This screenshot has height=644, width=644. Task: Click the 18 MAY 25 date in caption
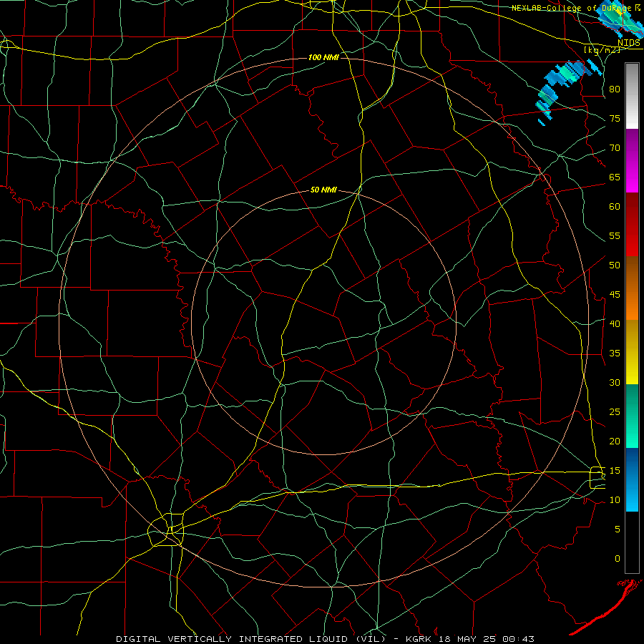pyautogui.click(x=467, y=639)
